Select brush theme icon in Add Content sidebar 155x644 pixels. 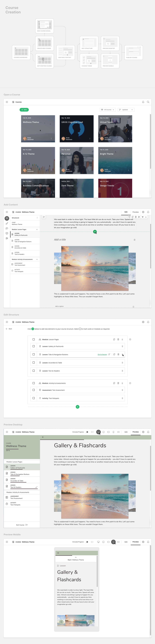point(7,223)
